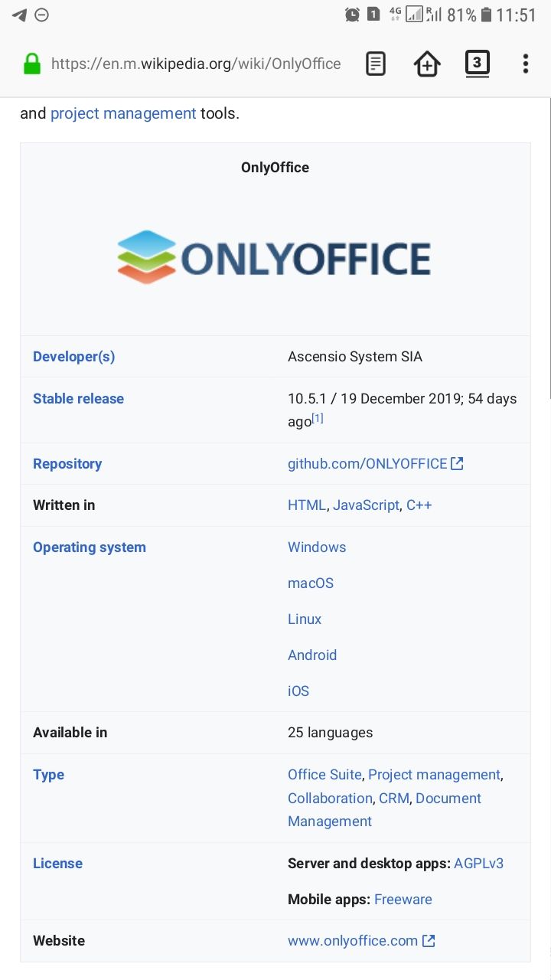
Task: Select the 'Ascensio System SIA' text
Action: click(x=355, y=356)
